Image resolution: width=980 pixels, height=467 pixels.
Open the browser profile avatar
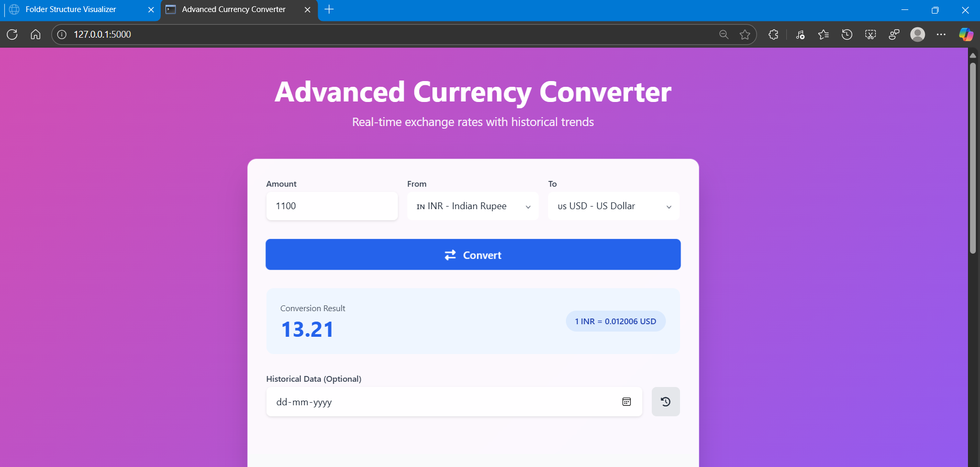tap(918, 35)
